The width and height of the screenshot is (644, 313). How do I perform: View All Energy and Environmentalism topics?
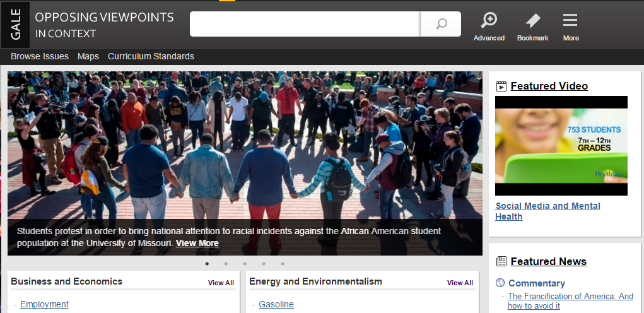tap(460, 283)
